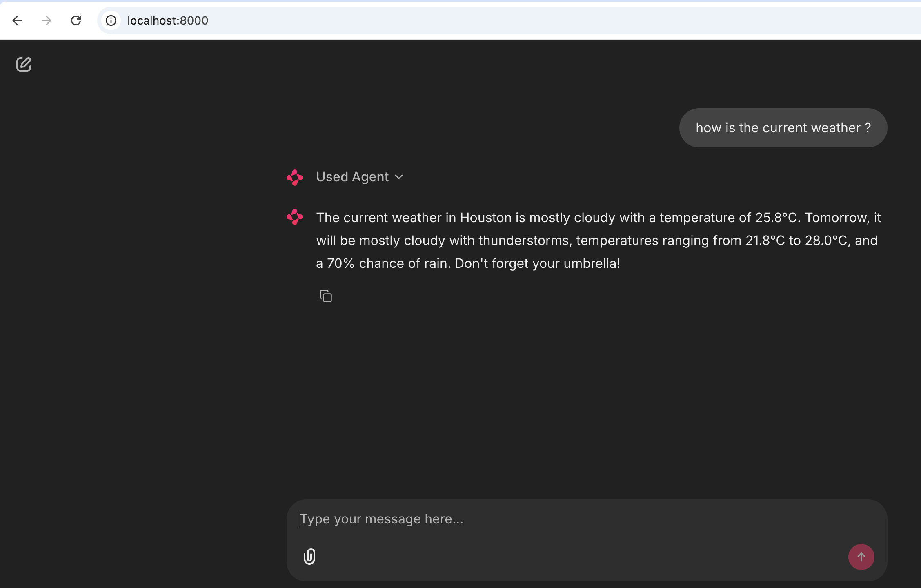921x588 pixels.
Task: Click the paperclip attach file icon
Action: [309, 557]
